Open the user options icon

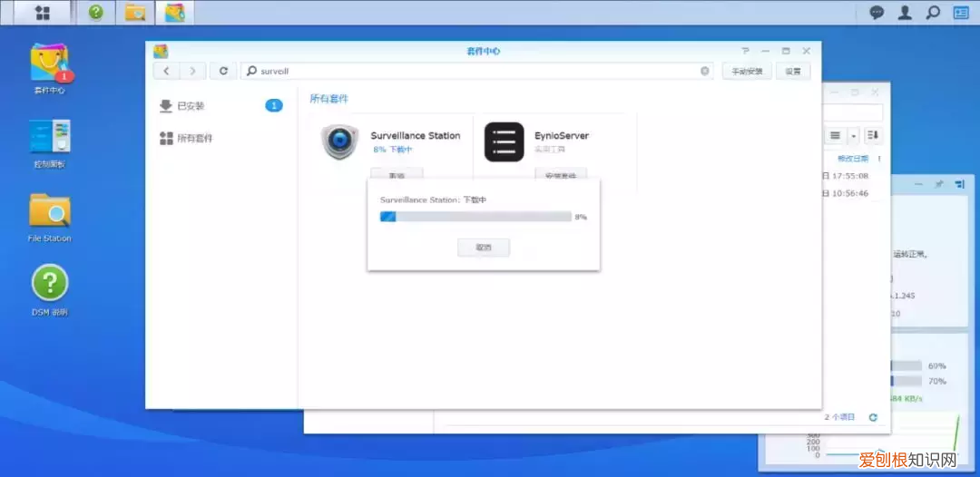[x=905, y=13]
